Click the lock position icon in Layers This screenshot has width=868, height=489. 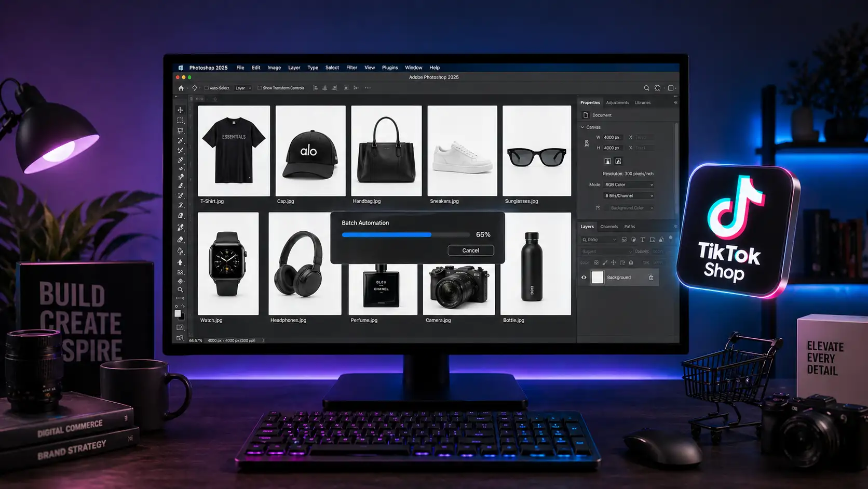coord(613,262)
